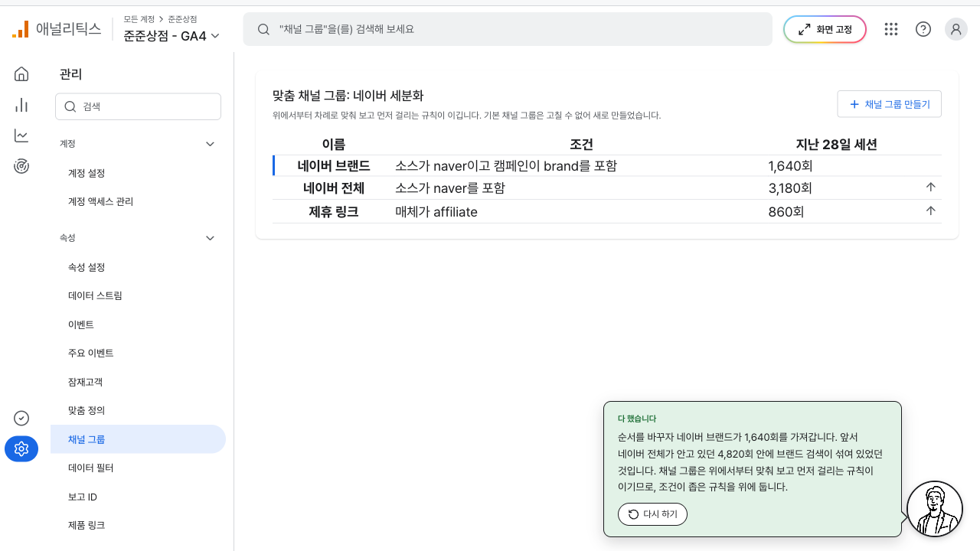This screenshot has height=551, width=980.
Task: Open the account avatar icon
Action: click(x=956, y=29)
